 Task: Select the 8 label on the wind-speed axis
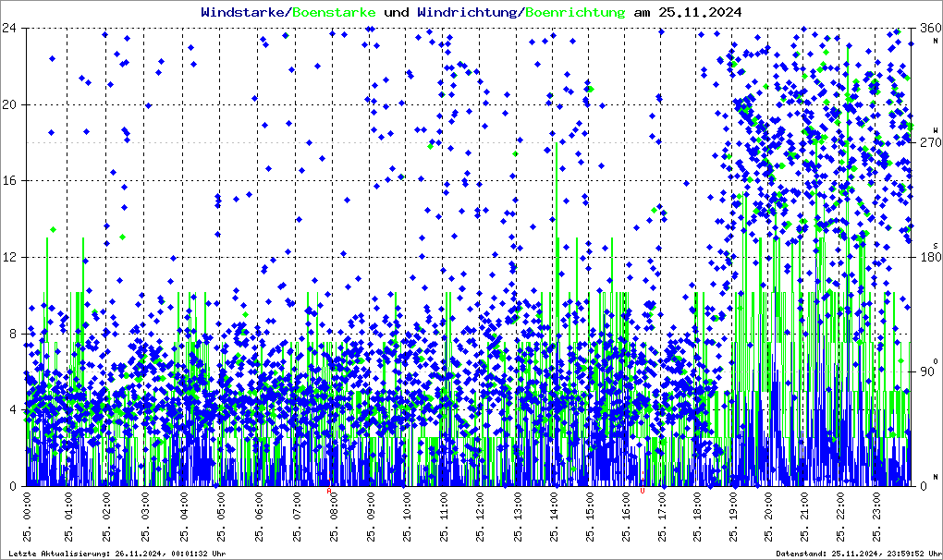click(x=12, y=334)
